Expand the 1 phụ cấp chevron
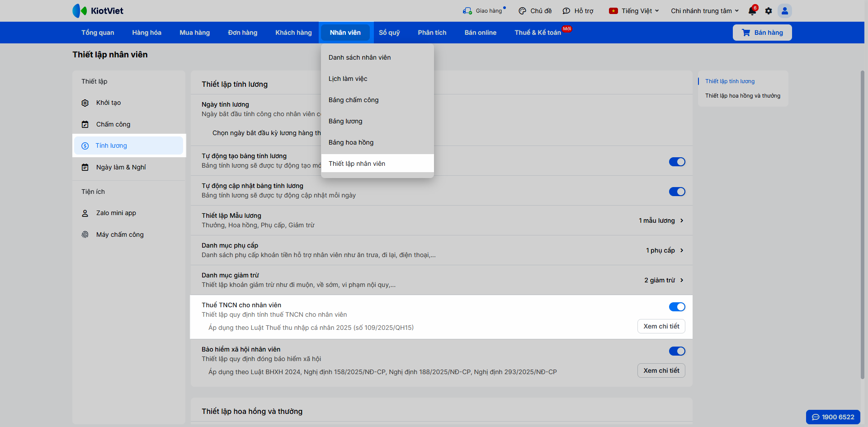The image size is (868, 427). point(682,250)
